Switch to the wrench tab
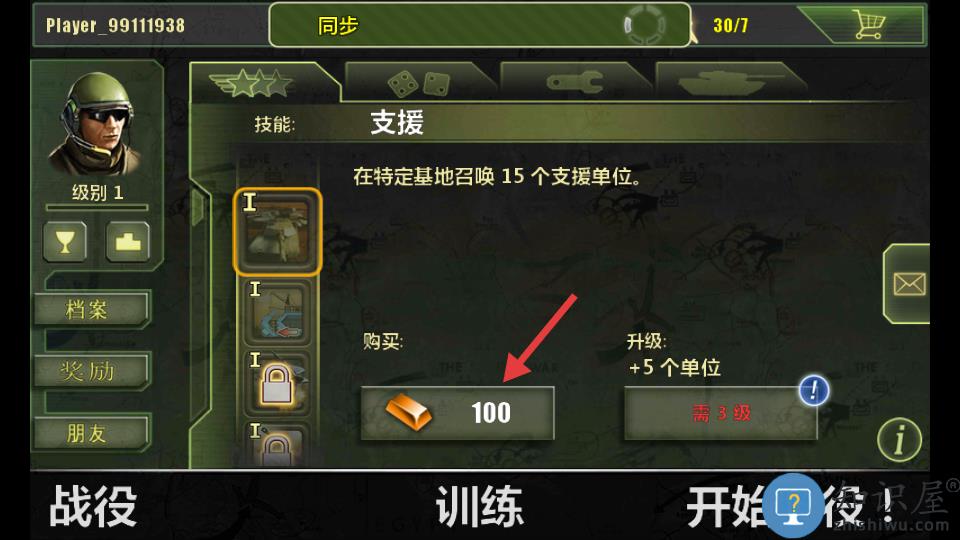This screenshot has height=540, width=960. click(x=574, y=83)
